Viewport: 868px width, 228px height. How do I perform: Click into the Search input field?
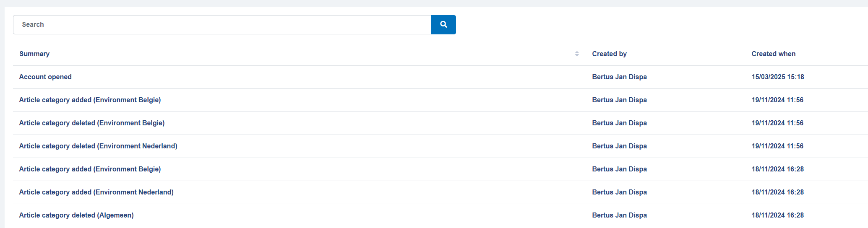[x=222, y=25]
